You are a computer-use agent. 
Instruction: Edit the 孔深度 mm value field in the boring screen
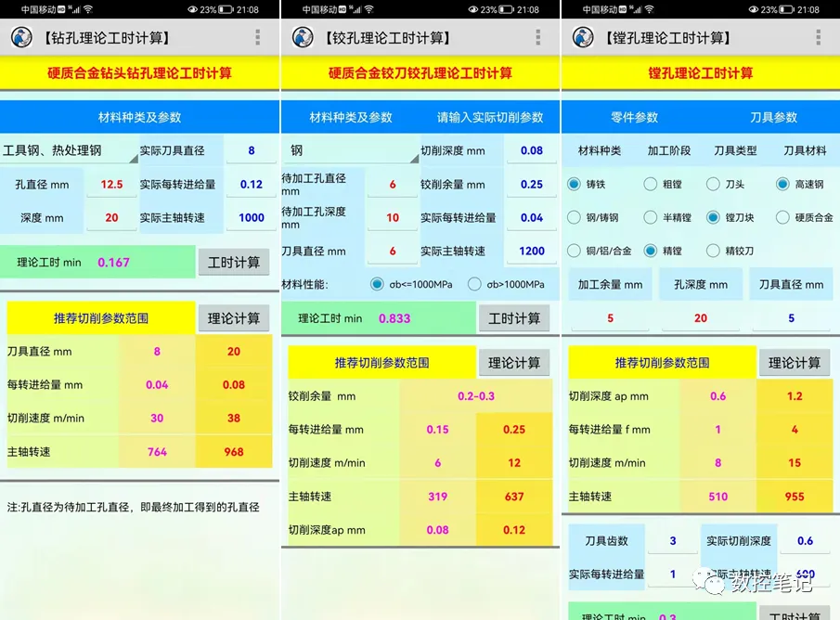pyautogui.click(x=701, y=318)
